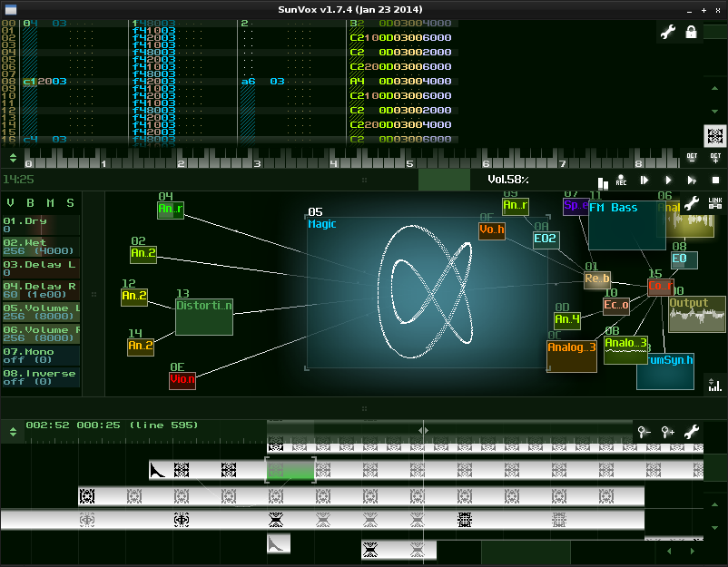Screen dimensions: 728x567
Task: Open module view wrench menu
Action: coord(692,203)
